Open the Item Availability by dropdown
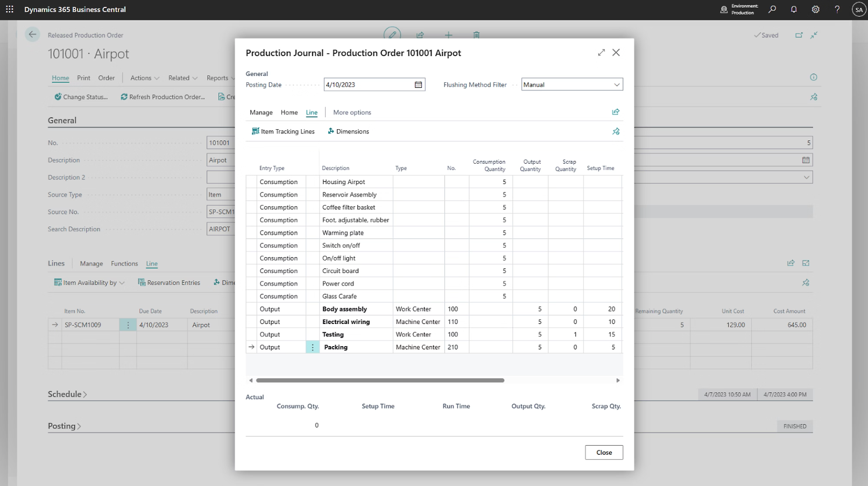Viewport: 868px width, 486px height. click(x=89, y=283)
